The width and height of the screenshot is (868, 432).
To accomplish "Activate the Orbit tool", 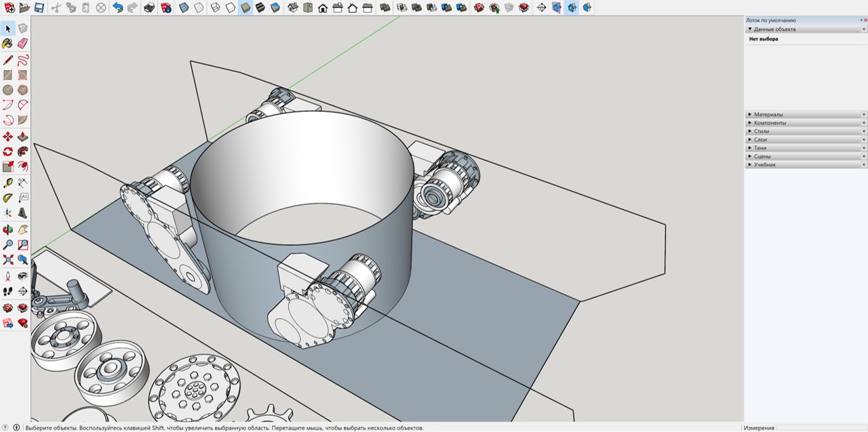I will [x=7, y=230].
